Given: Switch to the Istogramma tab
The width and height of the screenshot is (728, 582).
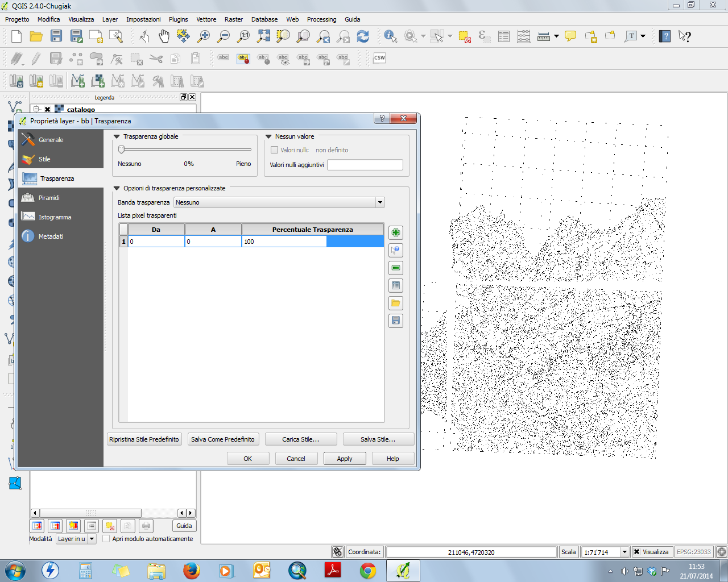Looking at the screenshot, I should pos(55,217).
